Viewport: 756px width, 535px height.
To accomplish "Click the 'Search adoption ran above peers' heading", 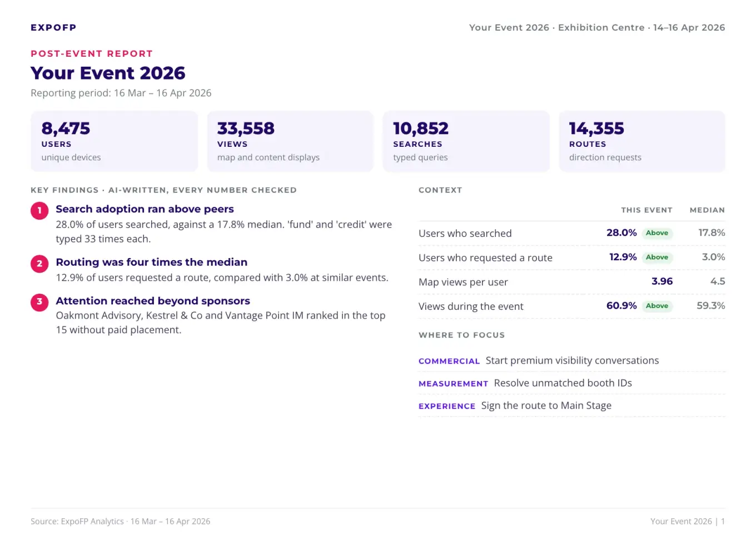I will pyautogui.click(x=145, y=209).
